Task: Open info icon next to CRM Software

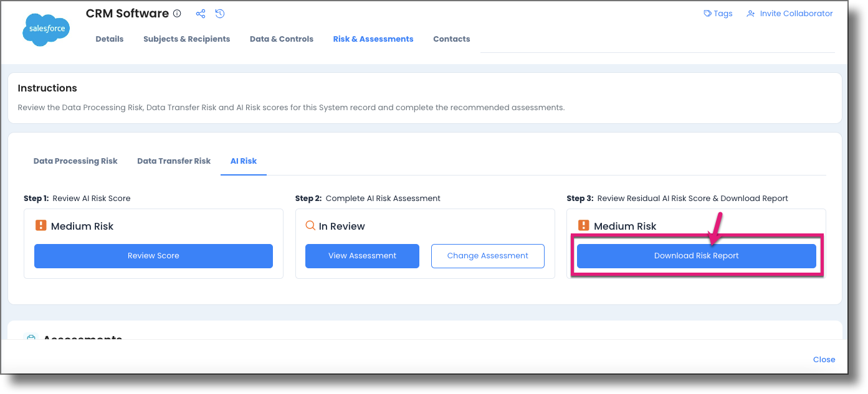Action: (177, 14)
